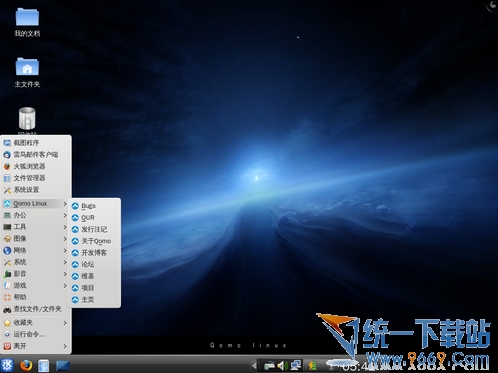498x373 pixels.
Task: Open 维基 wiki link in submenu
Action: (x=94, y=276)
